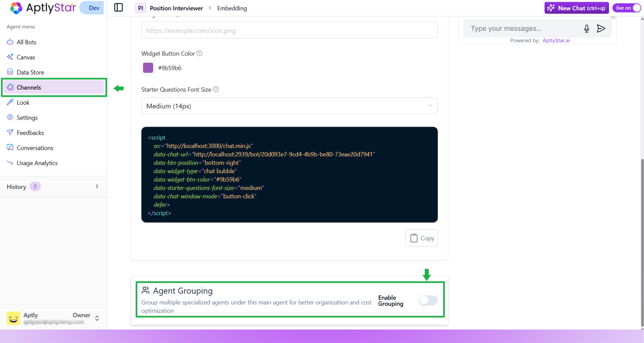Click the Feedbacks paper-plane icon

(10, 133)
